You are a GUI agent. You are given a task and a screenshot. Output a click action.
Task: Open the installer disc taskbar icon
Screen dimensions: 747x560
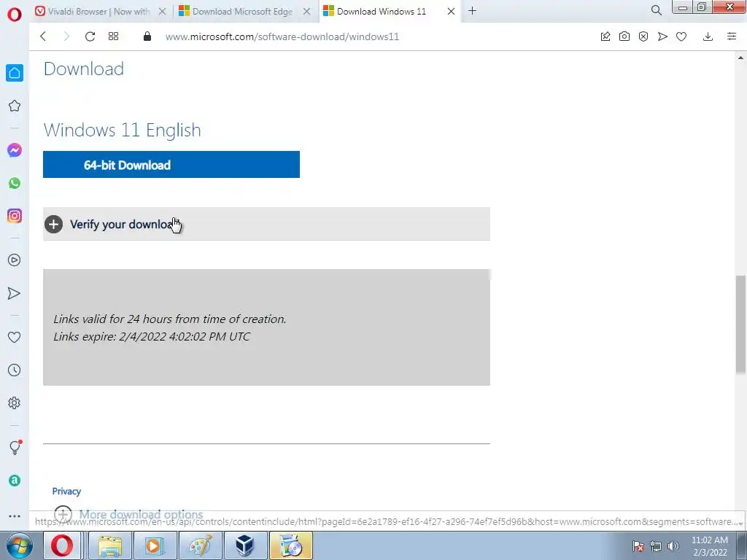click(x=290, y=545)
